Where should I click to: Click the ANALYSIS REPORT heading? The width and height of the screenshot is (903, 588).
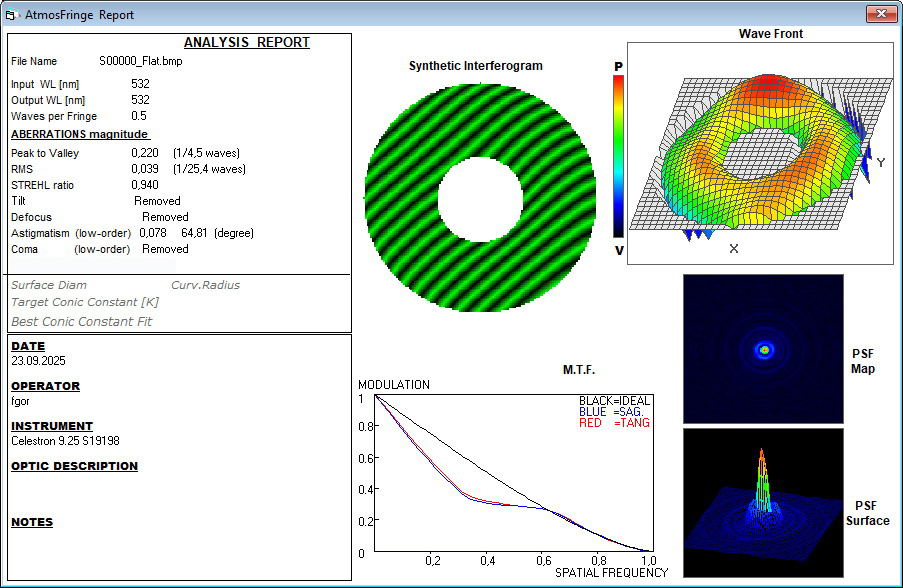click(246, 43)
